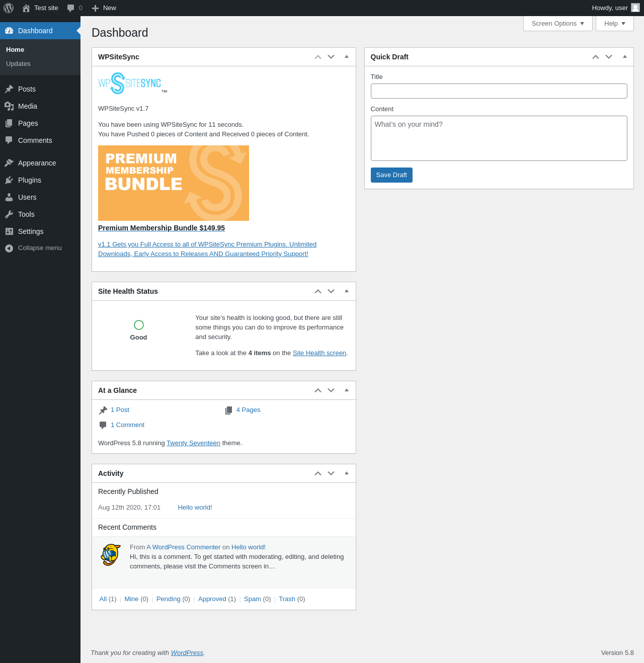Click the Tools wrench icon
Image resolution: width=644 pixels, height=663 pixels.
[x=9, y=214]
